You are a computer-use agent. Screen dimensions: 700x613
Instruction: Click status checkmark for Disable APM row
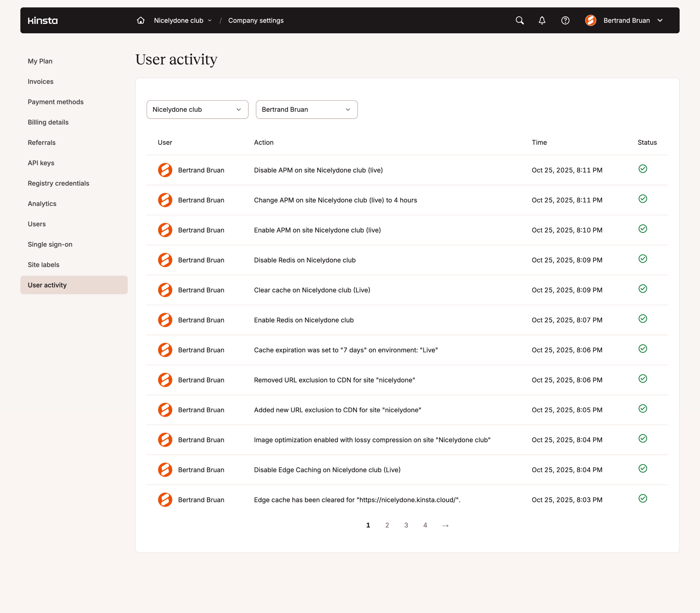pyautogui.click(x=643, y=169)
